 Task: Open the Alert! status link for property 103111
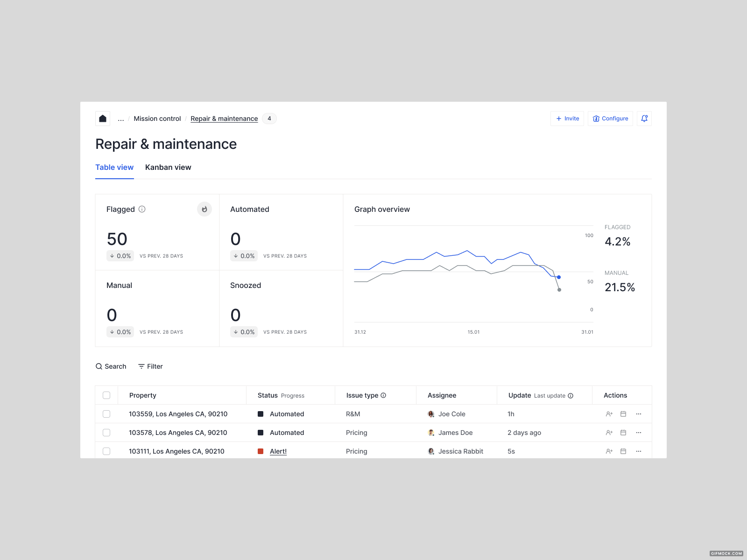[x=278, y=451]
